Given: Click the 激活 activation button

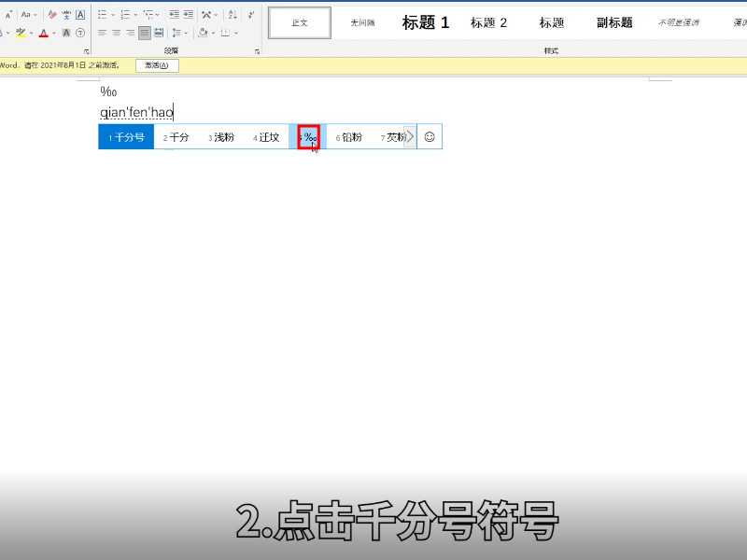Looking at the screenshot, I should click(x=157, y=65).
